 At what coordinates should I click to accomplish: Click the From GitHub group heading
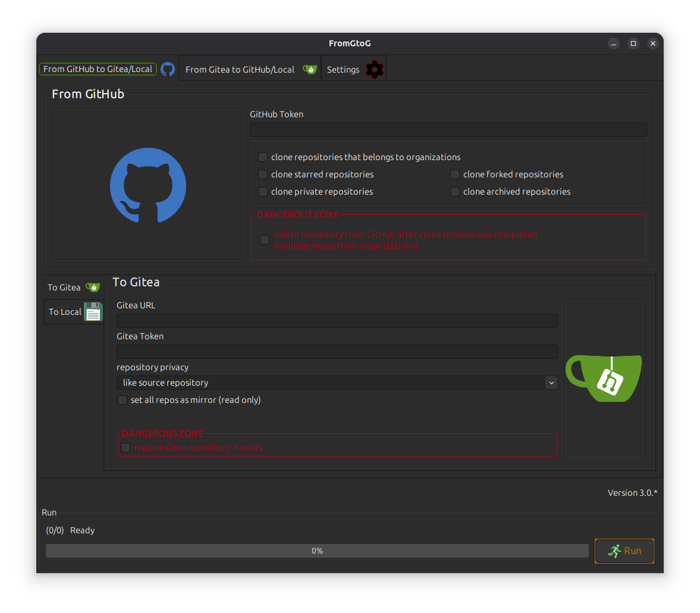click(x=88, y=94)
